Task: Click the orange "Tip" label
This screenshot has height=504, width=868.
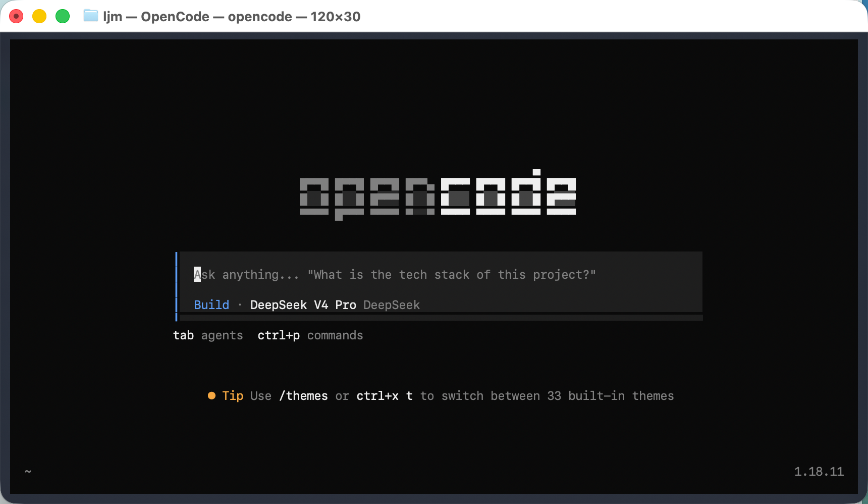Action: coord(233,396)
